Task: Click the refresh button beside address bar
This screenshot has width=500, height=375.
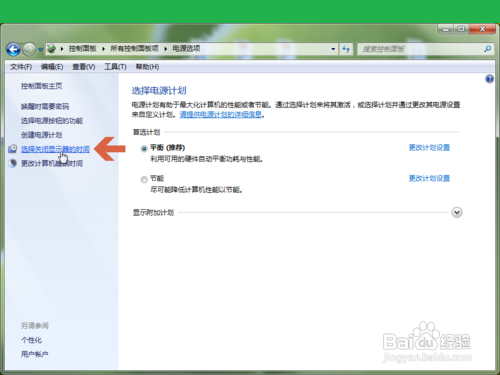Action: pos(346,49)
